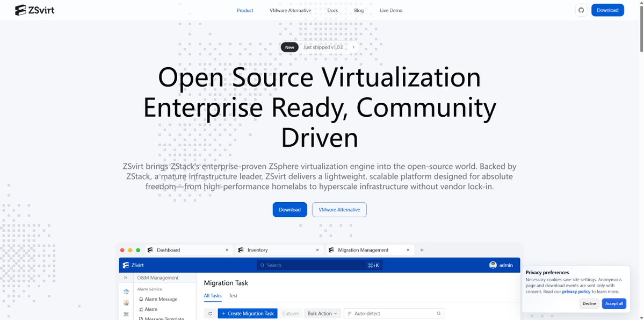The height and width of the screenshot is (320, 644).
Task: Expand sidebar with double-chevron icon
Action: (x=126, y=278)
